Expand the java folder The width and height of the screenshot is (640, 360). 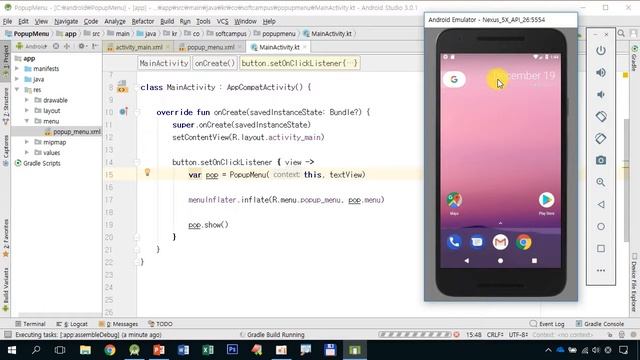coord(17,79)
